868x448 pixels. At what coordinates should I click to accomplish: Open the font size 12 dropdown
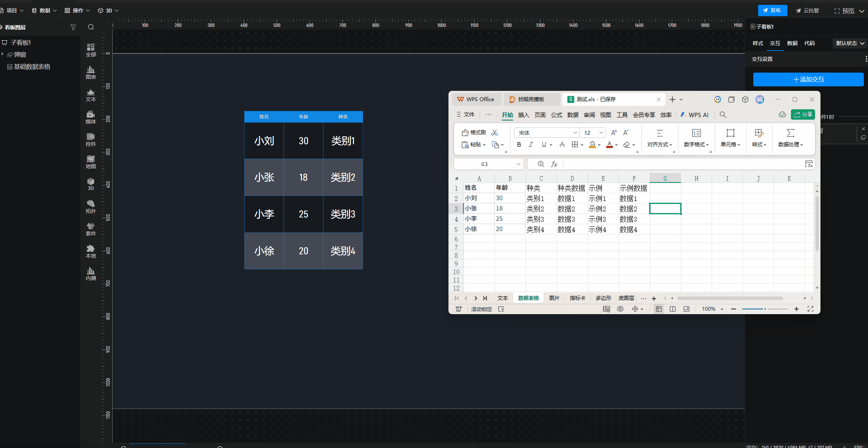click(x=601, y=132)
